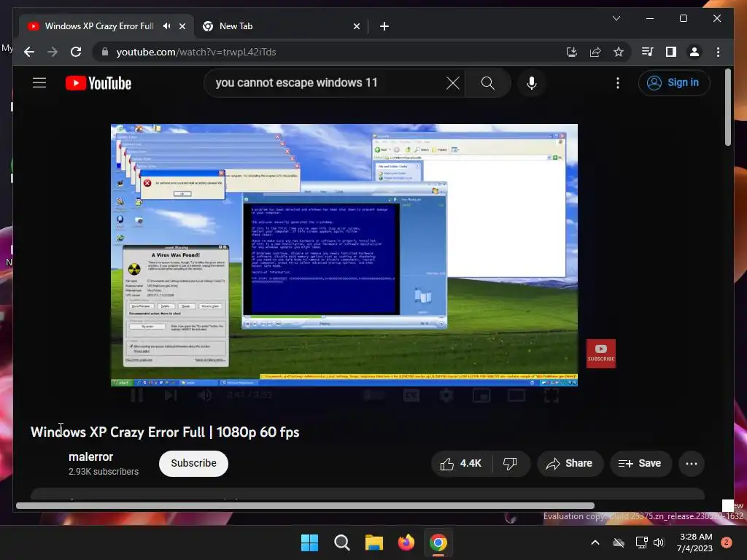Open the malerror channel link
The image size is (747, 560).
[90, 456]
